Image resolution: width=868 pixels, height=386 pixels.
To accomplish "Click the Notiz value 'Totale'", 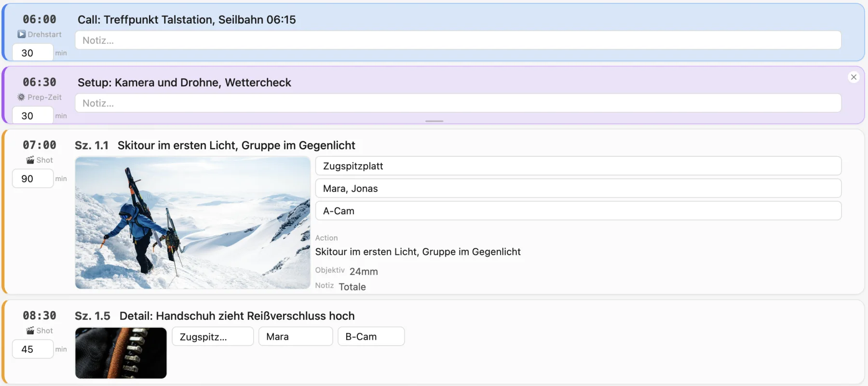I will pos(353,287).
